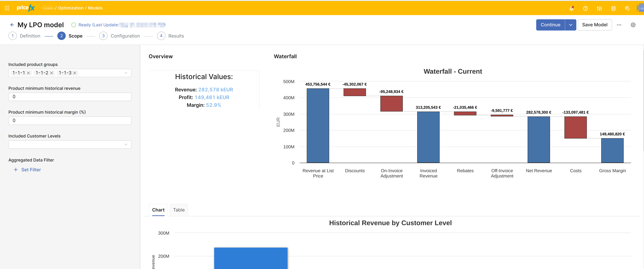
Task: Click the notifications bell icon
Action: 571,8
